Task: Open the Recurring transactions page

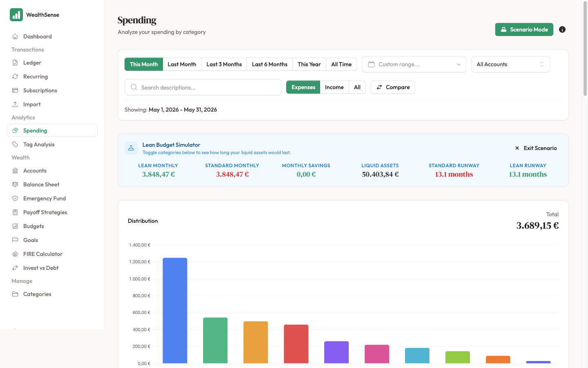Action: (52, 76)
